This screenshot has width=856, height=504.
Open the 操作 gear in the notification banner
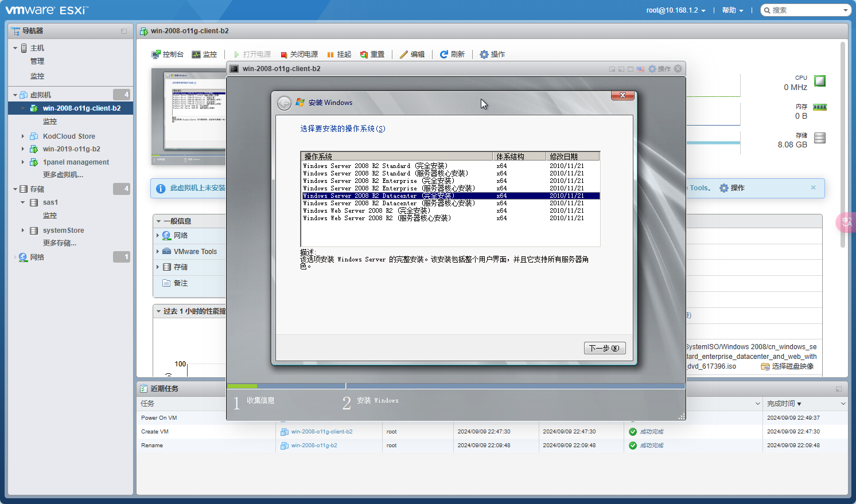tap(732, 188)
